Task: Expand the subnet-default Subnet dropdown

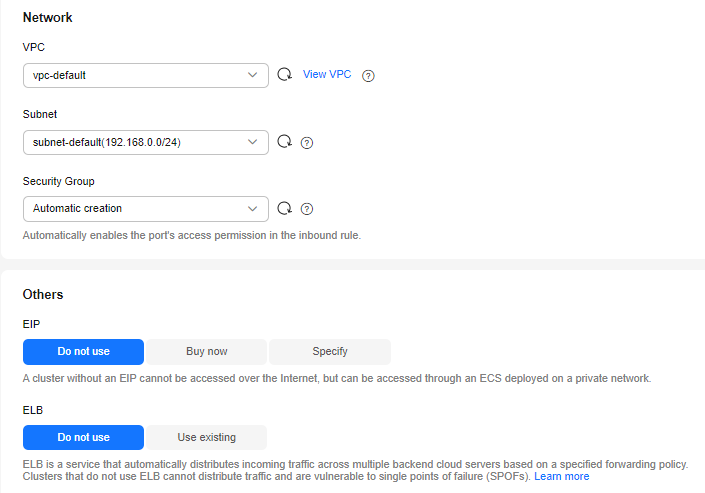Action: [x=135, y=142]
